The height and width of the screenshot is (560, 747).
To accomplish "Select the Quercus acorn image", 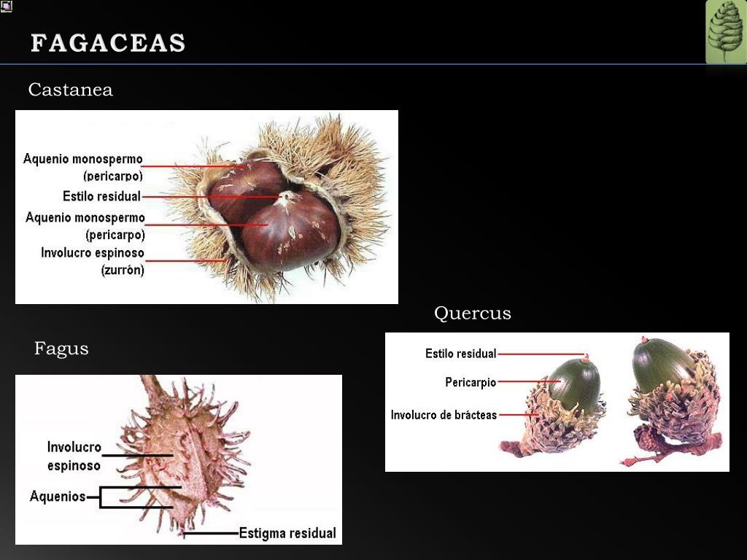I will pos(557,402).
